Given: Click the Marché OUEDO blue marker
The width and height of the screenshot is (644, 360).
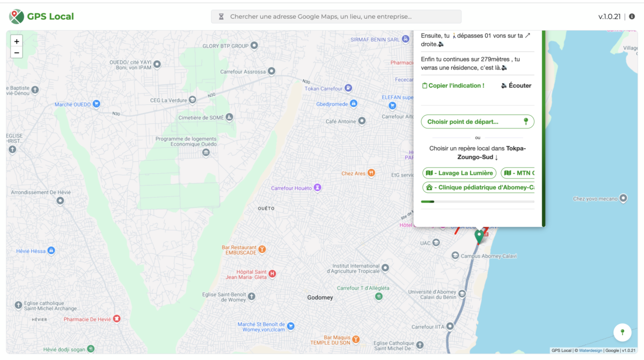Looking at the screenshot, I should click(x=97, y=104).
